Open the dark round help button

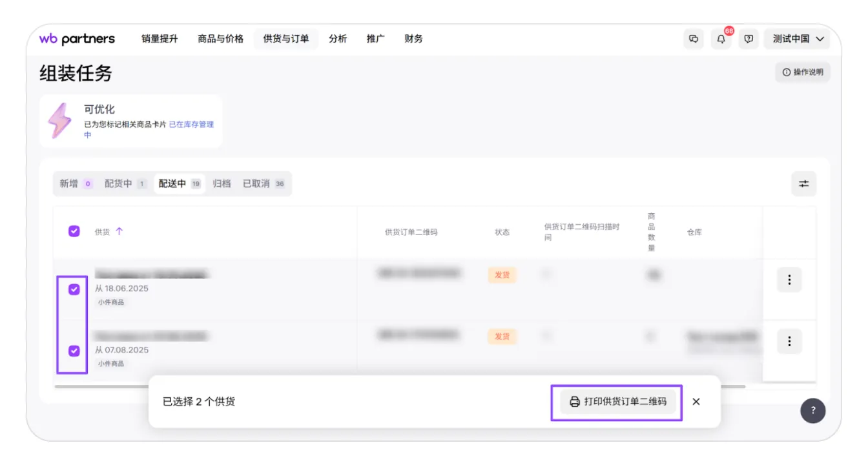[812, 410]
